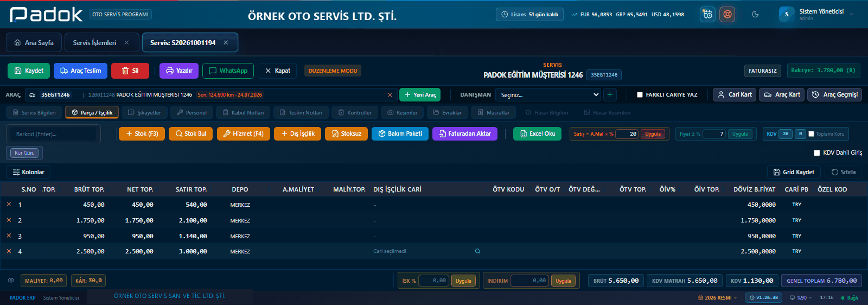Click the Kur Gün. button

tap(24, 153)
